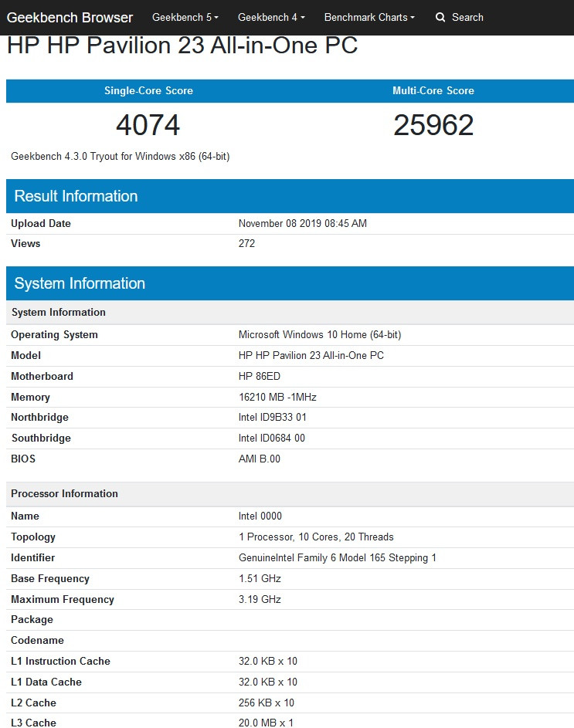Click the multi-core score value 25962
The image size is (574, 728).
coord(433,124)
